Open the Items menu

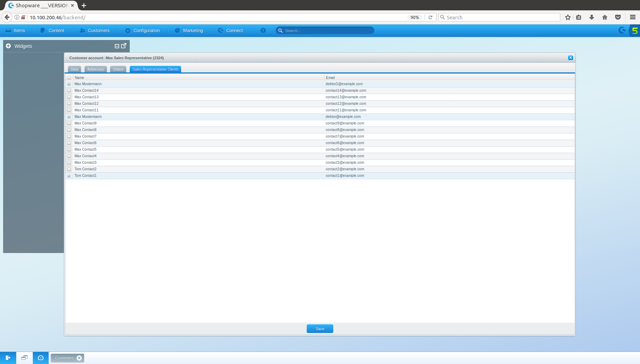pos(16,31)
